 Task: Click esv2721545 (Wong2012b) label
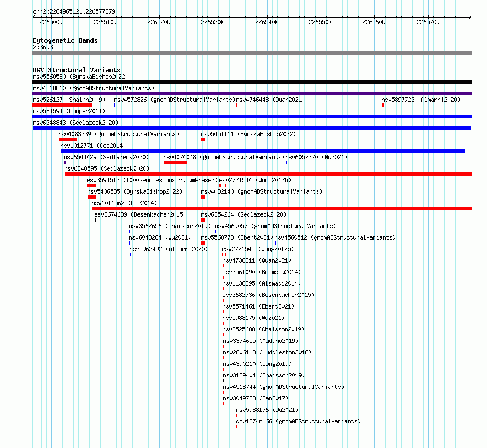coord(258,249)
